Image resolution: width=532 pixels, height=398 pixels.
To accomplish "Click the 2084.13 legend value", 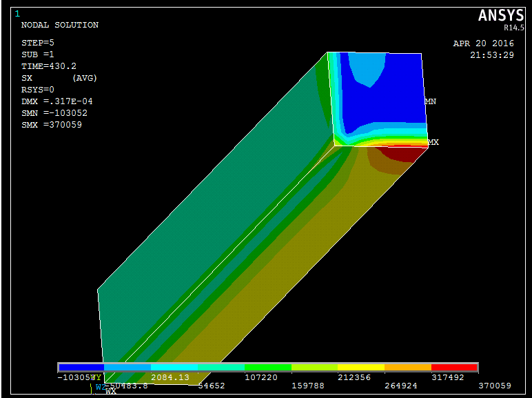I will [x=170, y=377].
